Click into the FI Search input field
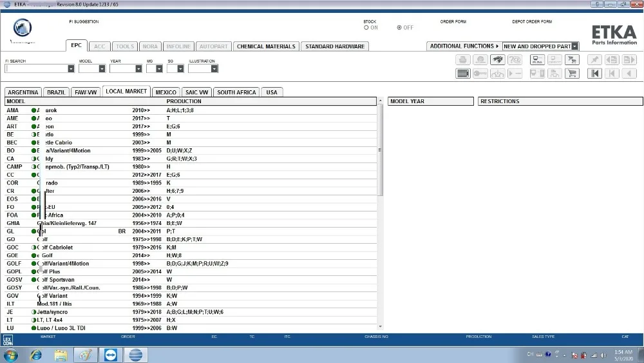644x363 pixels. click(x=36, y=68)
